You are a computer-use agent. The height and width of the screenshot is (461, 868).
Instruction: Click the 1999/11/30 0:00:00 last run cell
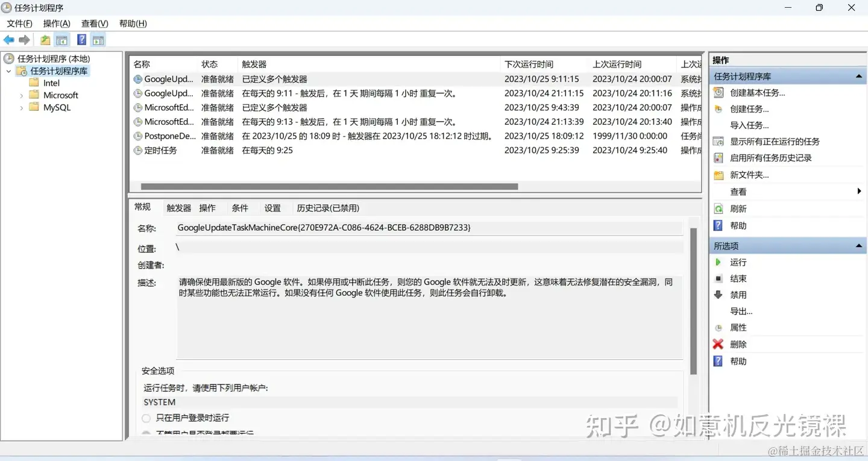630,136
